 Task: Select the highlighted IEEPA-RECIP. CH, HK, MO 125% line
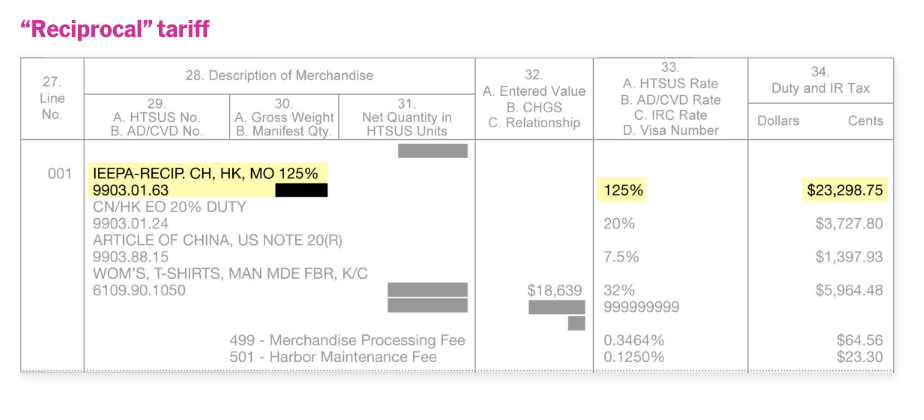pos(206,173)
